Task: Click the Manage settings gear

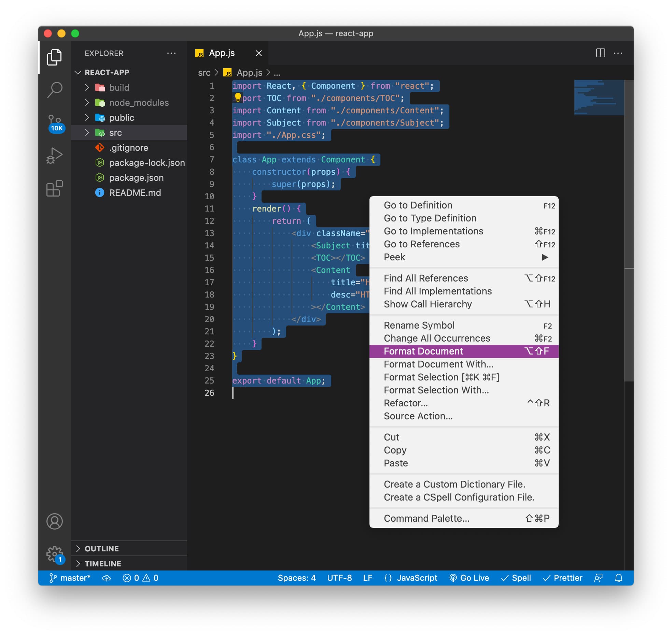Action: (55, 554)
